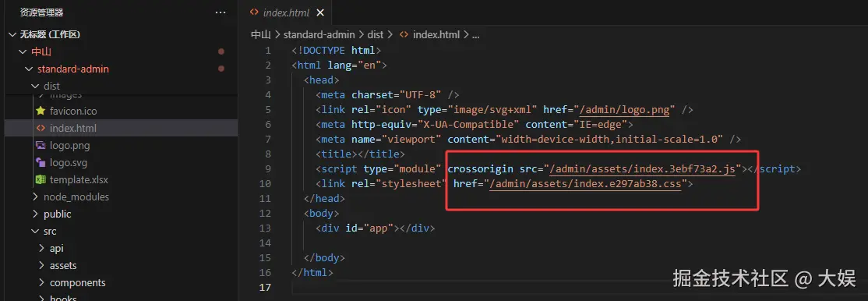
Task: Follow the /admin/logo.png href link
Action: pyautogui.click(x=625, y=110)
